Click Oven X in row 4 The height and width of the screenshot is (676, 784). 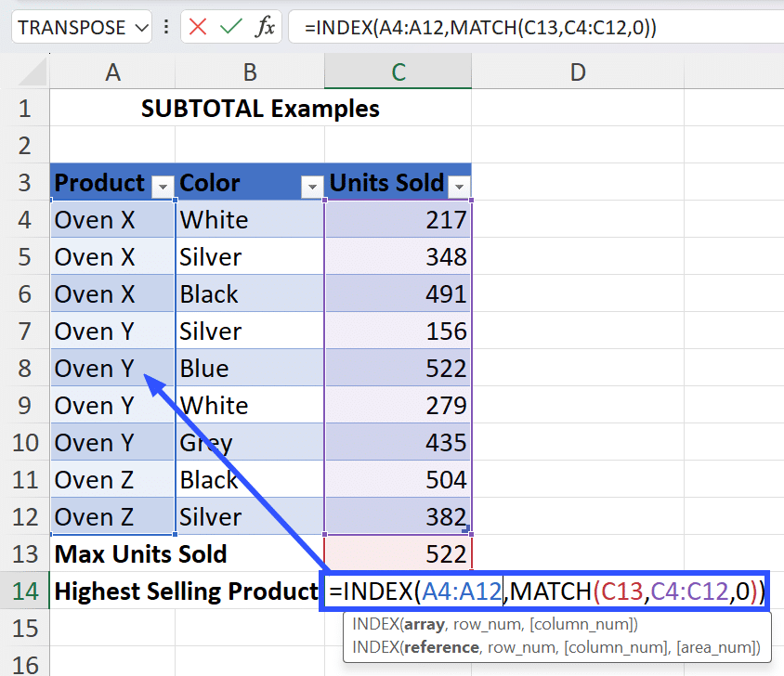112,220
